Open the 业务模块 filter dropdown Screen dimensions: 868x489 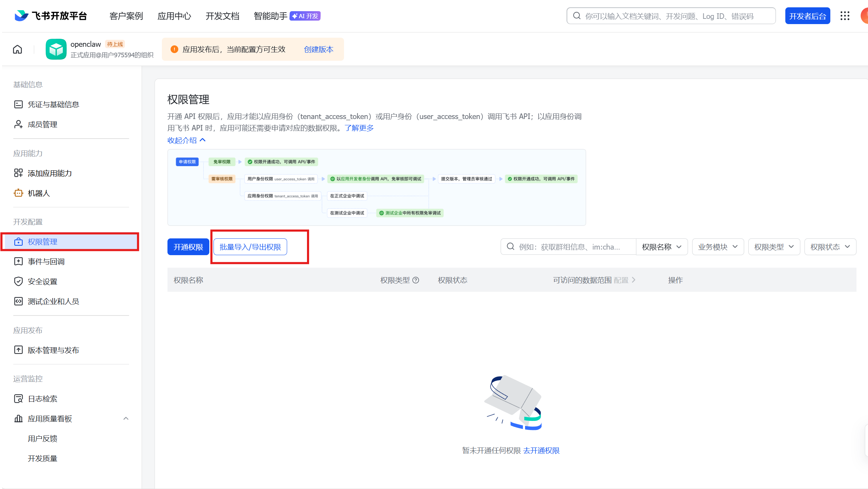[718, 247]
